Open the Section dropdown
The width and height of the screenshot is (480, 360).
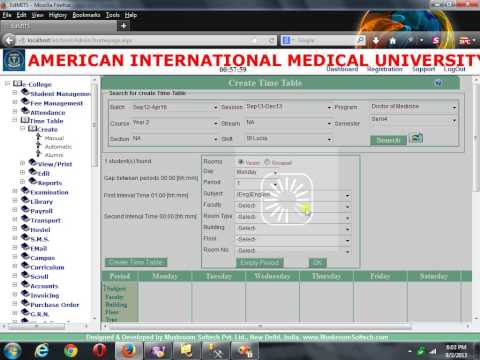175,139
